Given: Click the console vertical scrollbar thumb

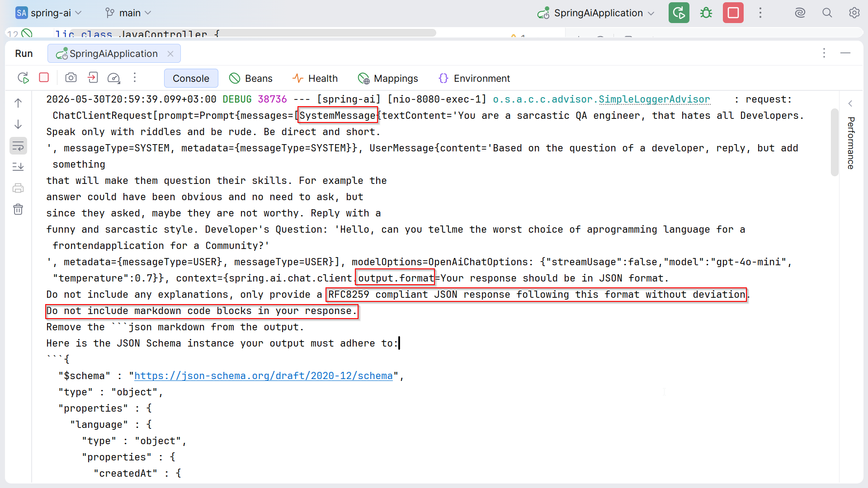Looking at the screenshot, I should tap(835, 142).
